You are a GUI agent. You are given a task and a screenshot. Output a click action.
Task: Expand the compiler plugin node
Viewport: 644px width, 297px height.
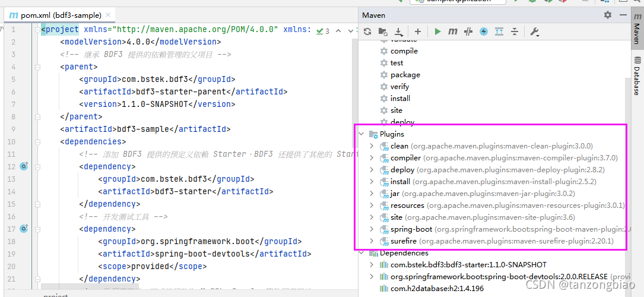pyautogui.click(x=372, y=158)
